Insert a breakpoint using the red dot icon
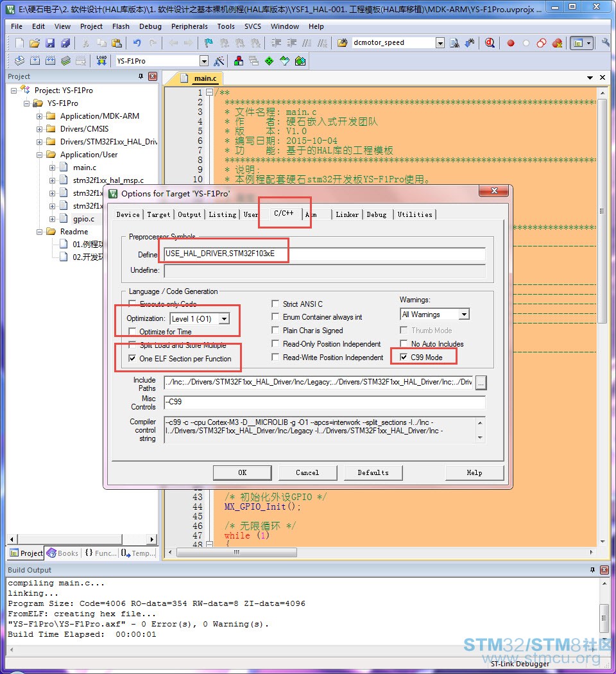The width and height of the screenshot is (616, 674). 511,43
